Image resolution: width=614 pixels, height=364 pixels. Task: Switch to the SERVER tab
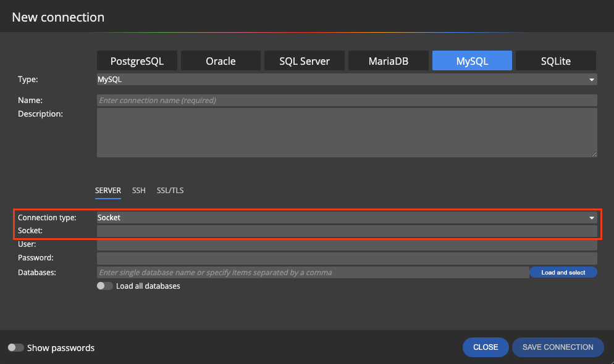[108, 191]
